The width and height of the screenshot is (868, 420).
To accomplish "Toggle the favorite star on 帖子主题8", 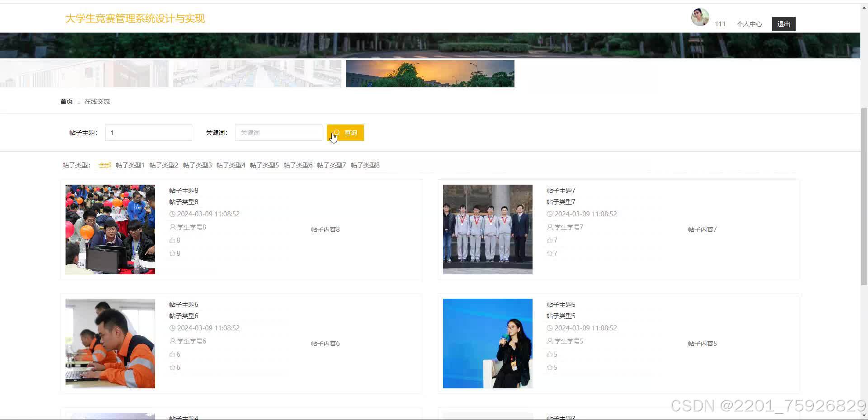I will [173, 253].
